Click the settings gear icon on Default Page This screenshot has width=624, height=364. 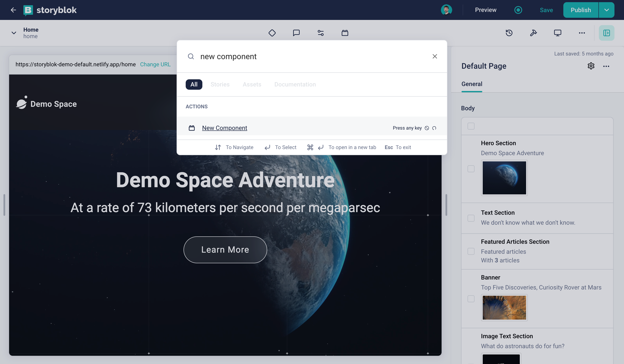591,66
